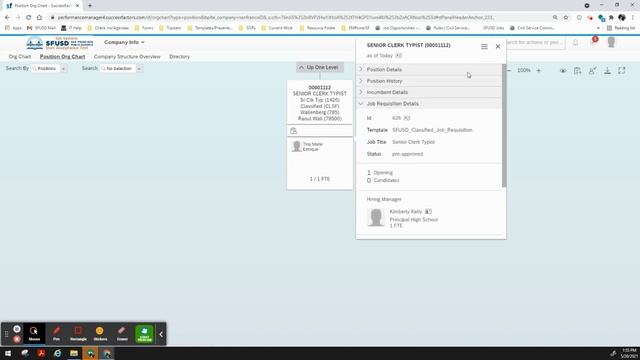Open the requisition ID 626 link icon
Image resolution: width=640 pixels, height=360 pixels.
click(407, 118)
